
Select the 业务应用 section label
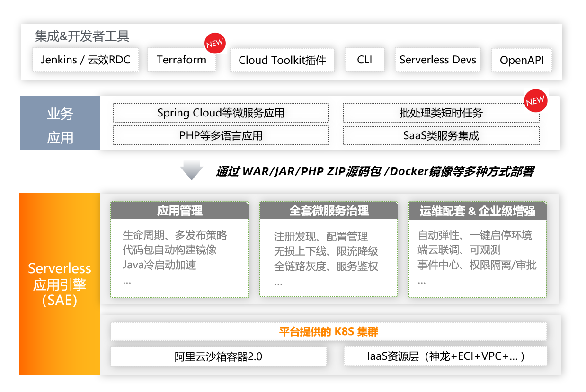pos(60,123)
